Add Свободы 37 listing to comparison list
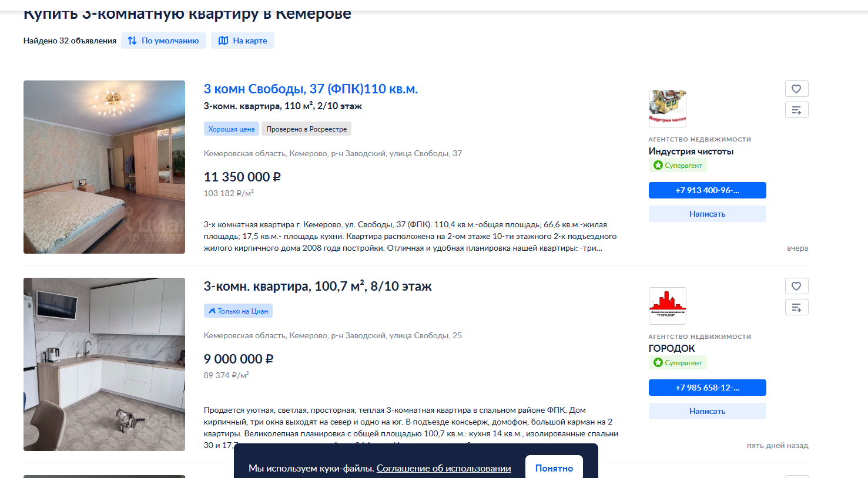 [796, 110]
